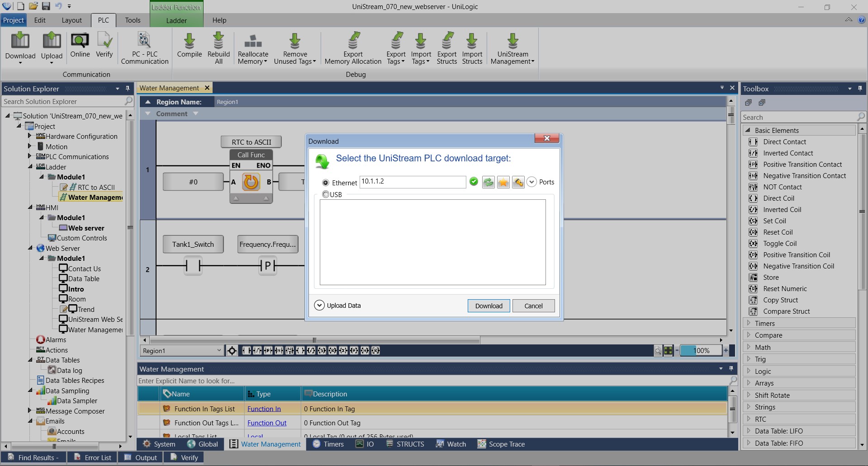Viewport: 868px width, 466px height.
Task: Collapse the Basic Elements group
Action: click(x=748, y=130)
